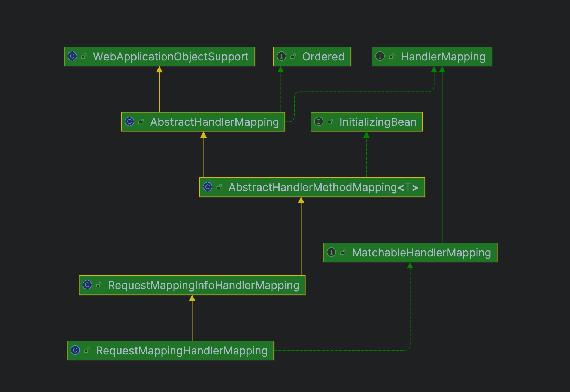Click arrowhead pointing into InitializingBean
Image resolution: width=570 pixels, height=392 pixels.
(x=366, y=135)
